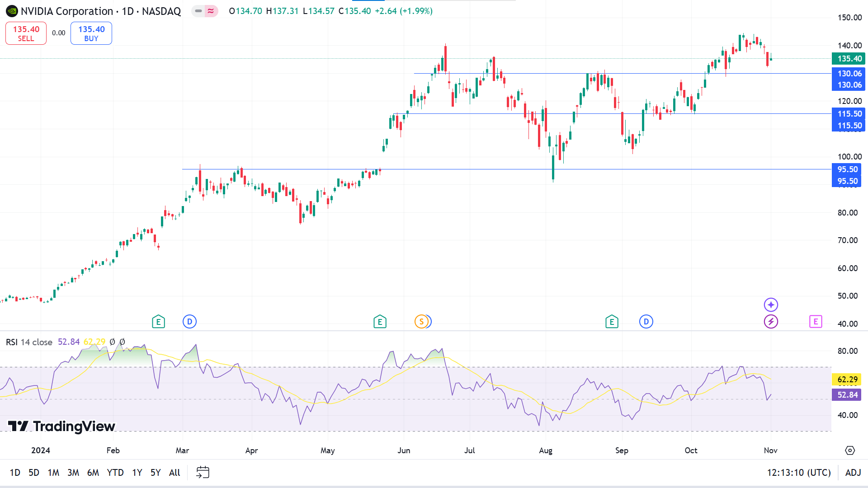This screenshot has width=868, height=488.
Task: Click the price change +2.64 (+1.99%) in header
Action: click(404, 11)
